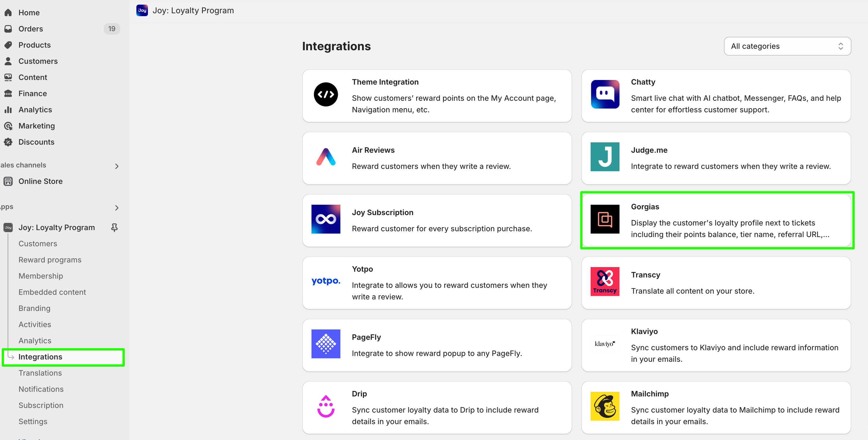The image size is (868, 440).
Task: Click the Joy Subscription infinity logo
Action: [325, 219]
